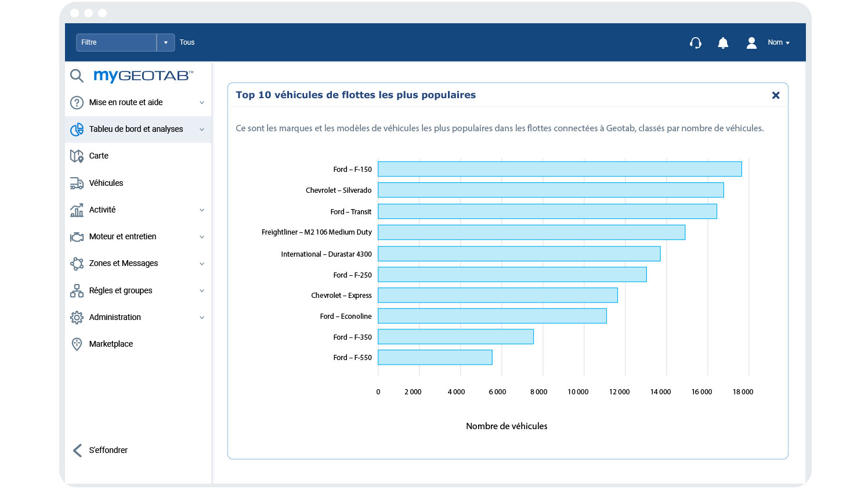
Task: Click the Top 10 véhicules panel title
Action: (356, 95)
